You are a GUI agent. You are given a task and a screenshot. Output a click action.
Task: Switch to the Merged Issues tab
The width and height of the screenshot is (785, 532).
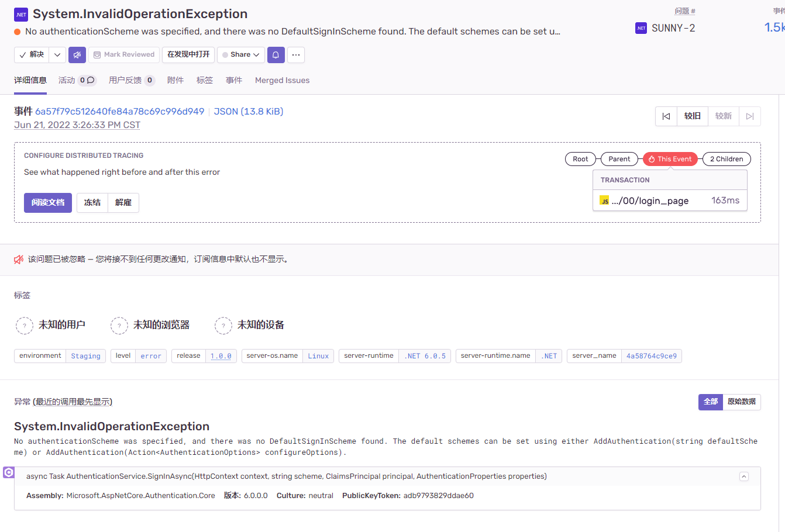pos(283,80)
